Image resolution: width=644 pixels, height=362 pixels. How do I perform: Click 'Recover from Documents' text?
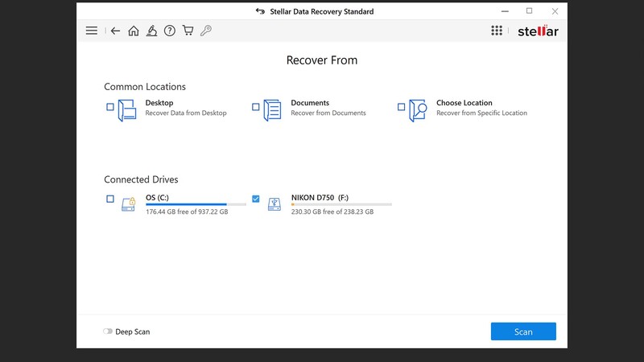(328, 113)
